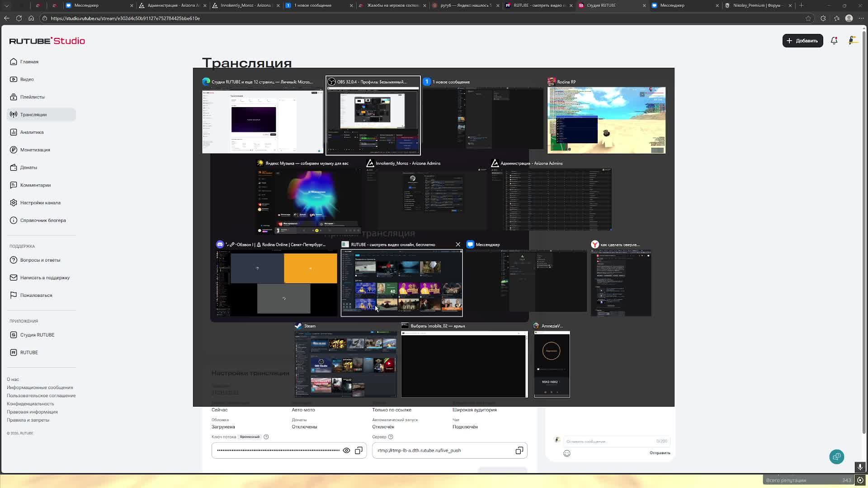Image resolution: width=868 pixels, height=488 pixels.
Task: Copy the stream key to clipboard
Action: click(x=359, y=450)
